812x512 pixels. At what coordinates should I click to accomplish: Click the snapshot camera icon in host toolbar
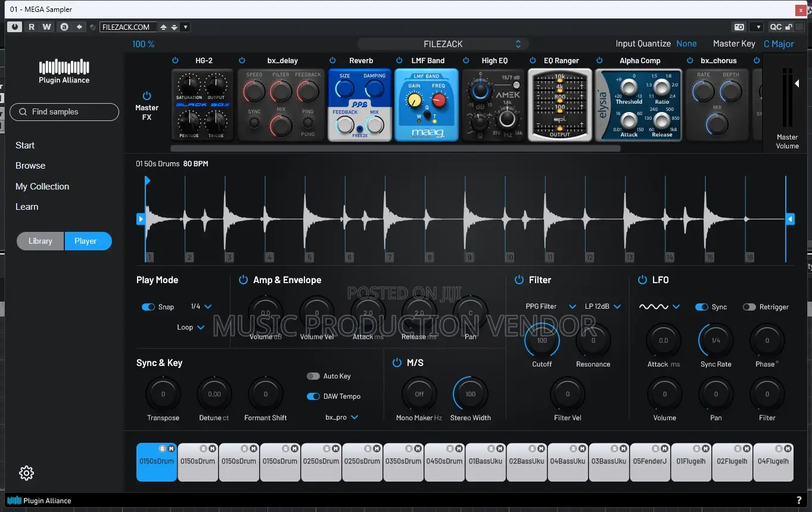click(x=739, y=27)
